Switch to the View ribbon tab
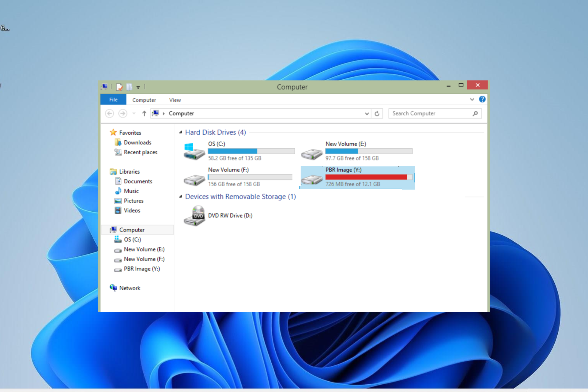Image resolution: width=588 pixels, height=392 pixels. pos(175,100)
